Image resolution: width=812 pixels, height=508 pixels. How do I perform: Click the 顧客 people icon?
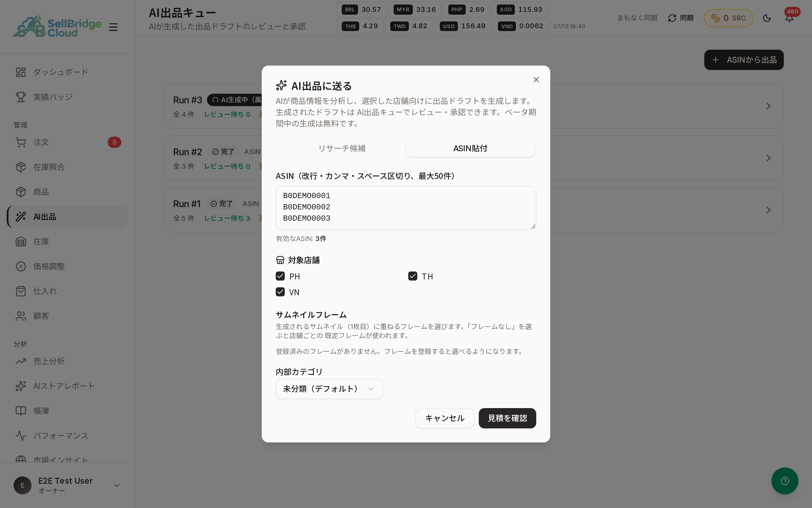[21, 316]
